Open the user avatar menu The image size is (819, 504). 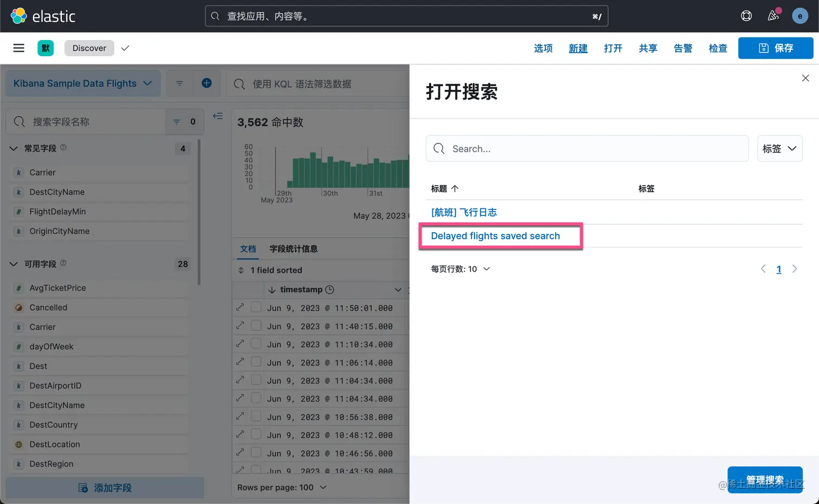click(x=800, y=16)
